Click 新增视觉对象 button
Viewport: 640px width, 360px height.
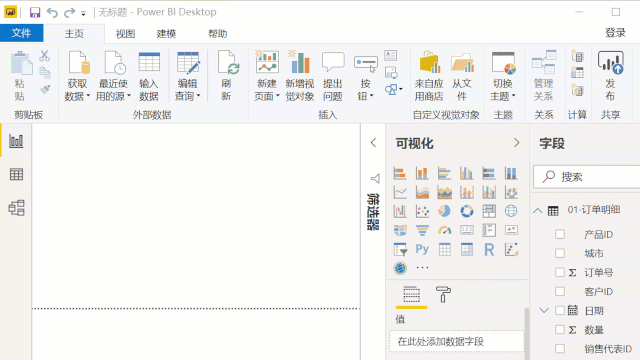300,76
